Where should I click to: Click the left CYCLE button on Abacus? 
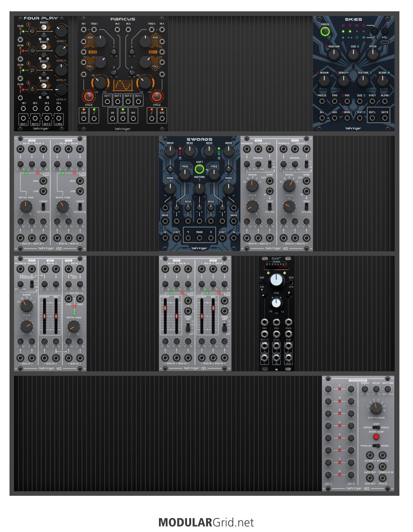click(x=89, y=96)
